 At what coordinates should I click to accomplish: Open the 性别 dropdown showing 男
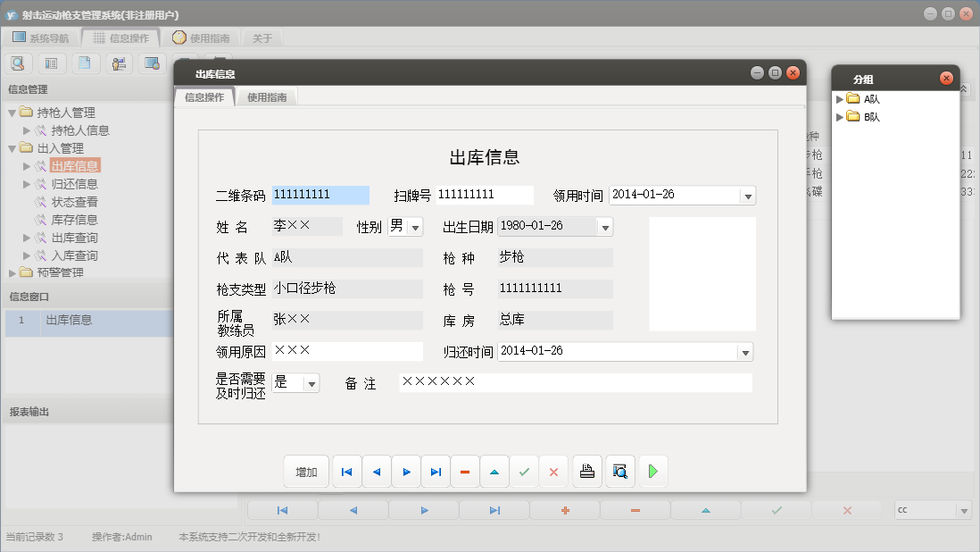pyautogui.click(x=414, y=226)
